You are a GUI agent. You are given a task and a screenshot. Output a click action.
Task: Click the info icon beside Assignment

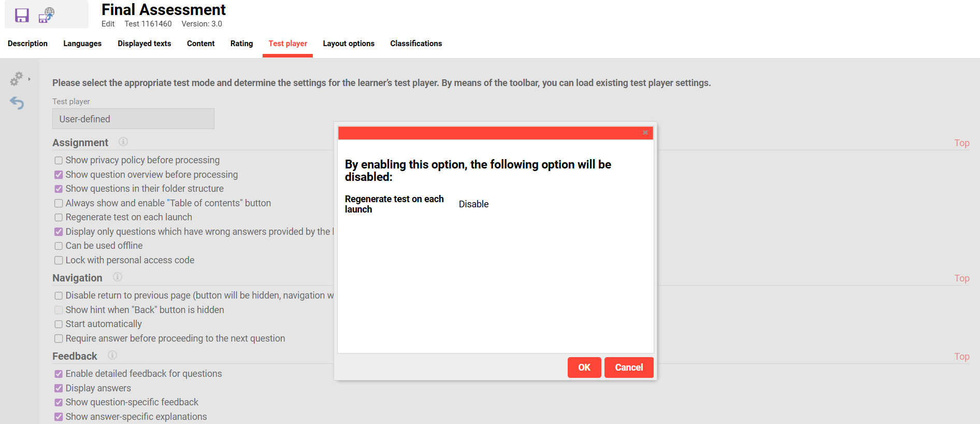(x=123, y=142)
